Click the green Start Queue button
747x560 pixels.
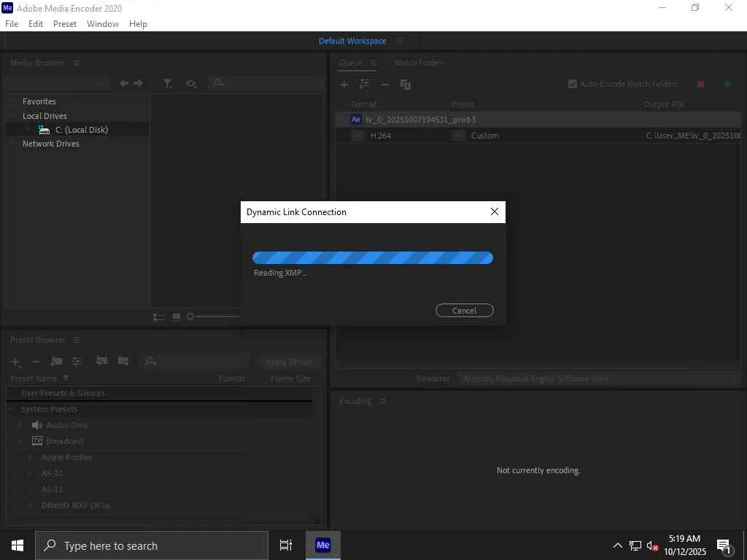click(727, 85)
